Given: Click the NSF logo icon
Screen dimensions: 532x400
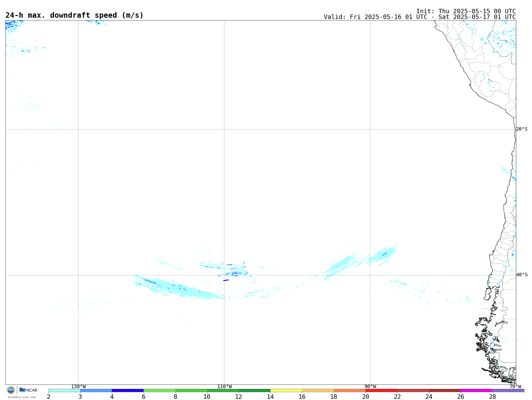Looking at the screenshot, I should [11, 390].
